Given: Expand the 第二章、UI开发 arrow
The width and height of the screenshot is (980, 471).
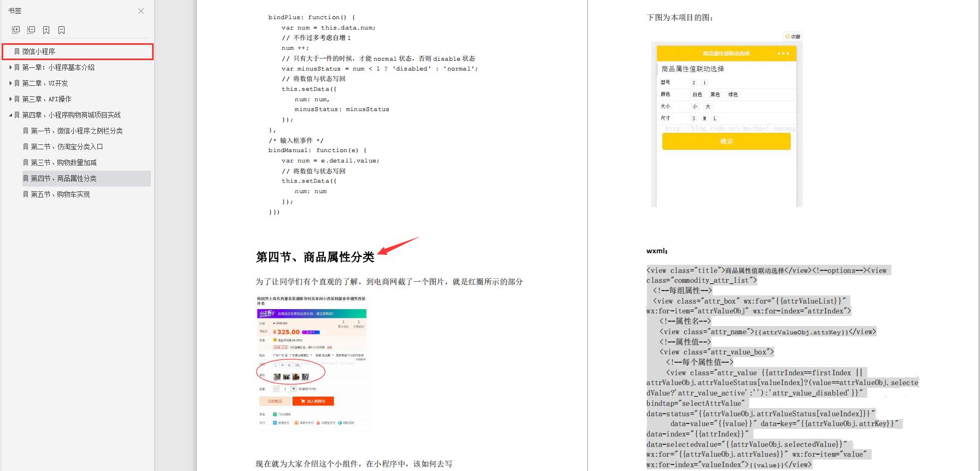Looking at the screenshot, I should coord(10,83).
